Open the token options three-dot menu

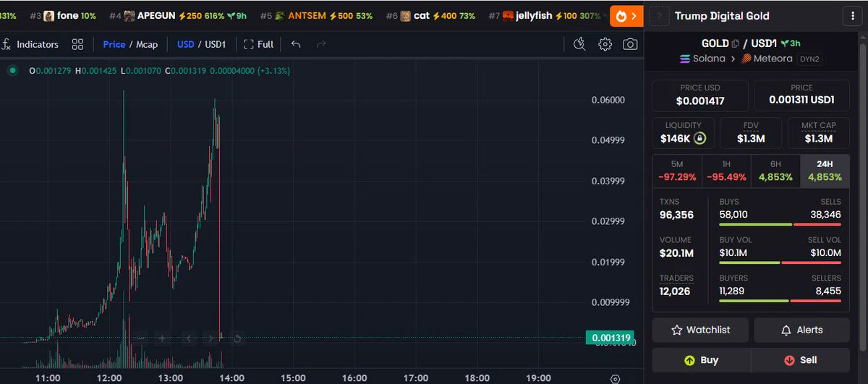851,16
